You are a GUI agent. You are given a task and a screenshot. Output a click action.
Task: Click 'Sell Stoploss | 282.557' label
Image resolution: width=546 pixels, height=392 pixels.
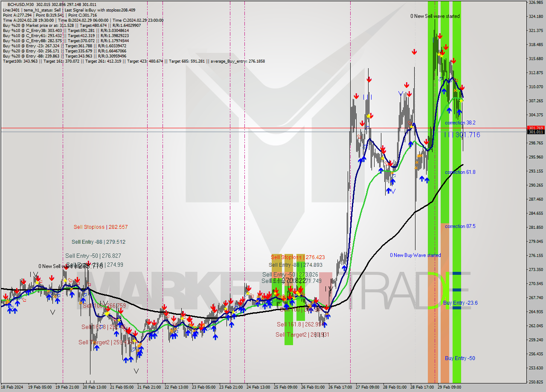coord(101,227)
